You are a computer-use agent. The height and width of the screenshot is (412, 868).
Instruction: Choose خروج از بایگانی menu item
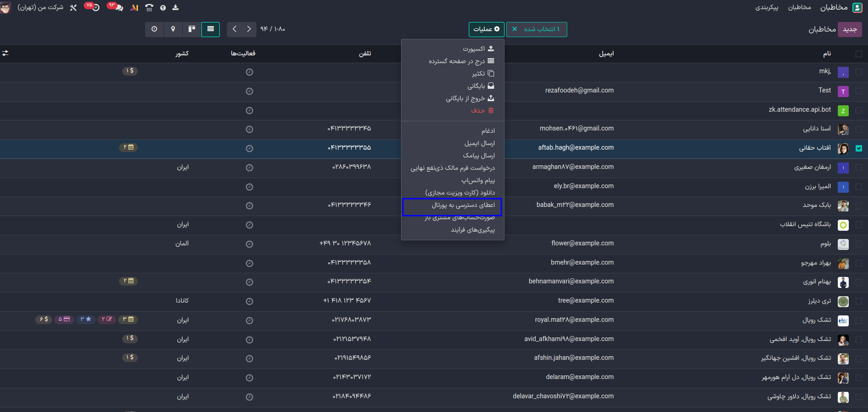click(x=453, y=98)
